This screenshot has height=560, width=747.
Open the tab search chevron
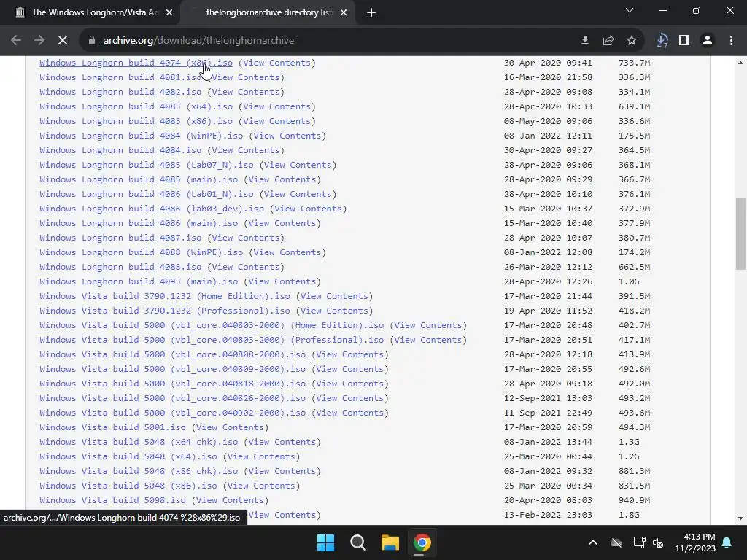(x=630, y=10)
